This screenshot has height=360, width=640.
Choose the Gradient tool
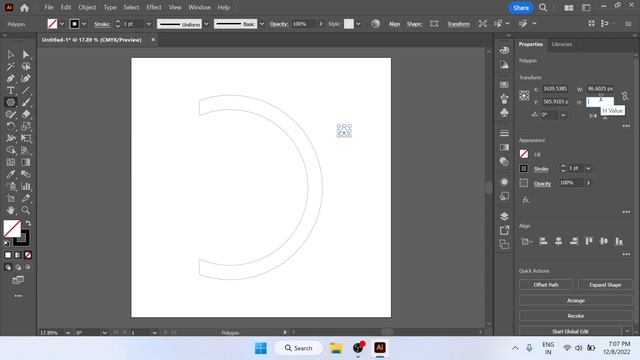26,162
